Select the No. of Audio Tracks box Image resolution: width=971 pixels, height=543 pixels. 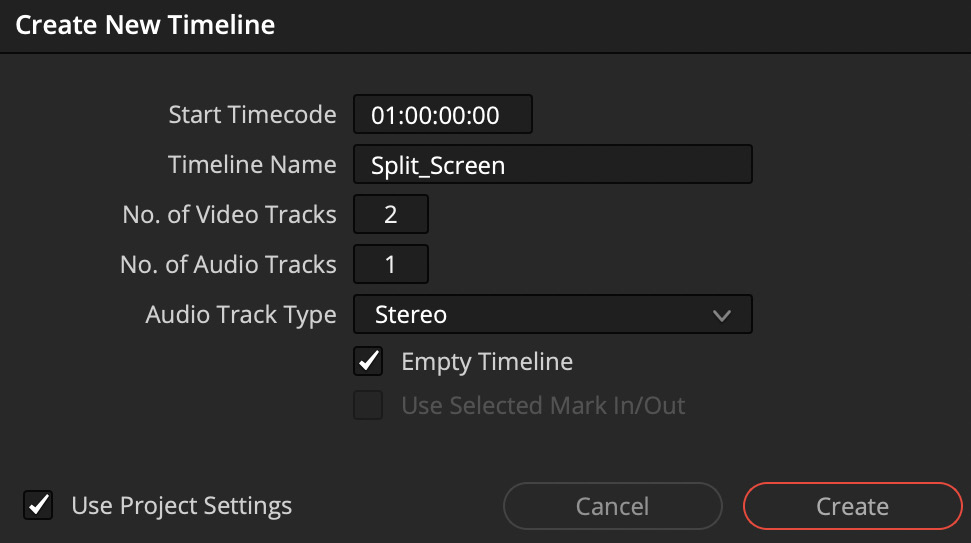(x=391, y=264)
